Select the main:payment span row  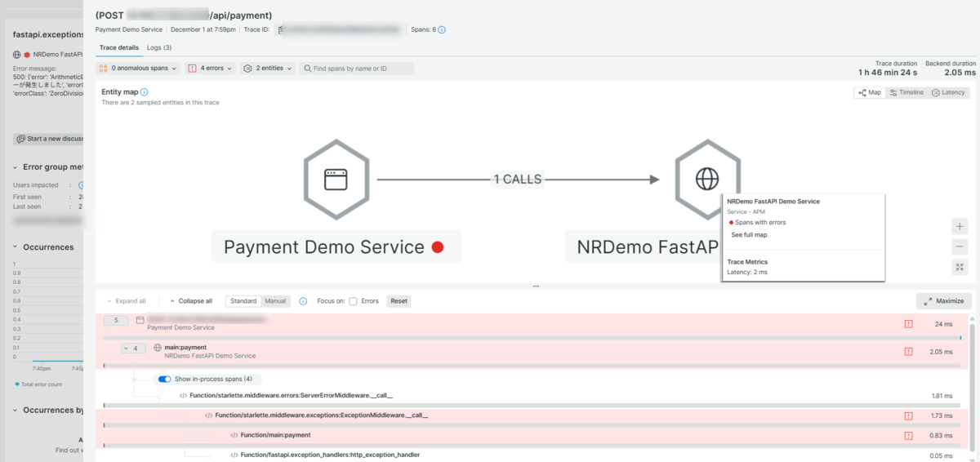tap(531, 352)
